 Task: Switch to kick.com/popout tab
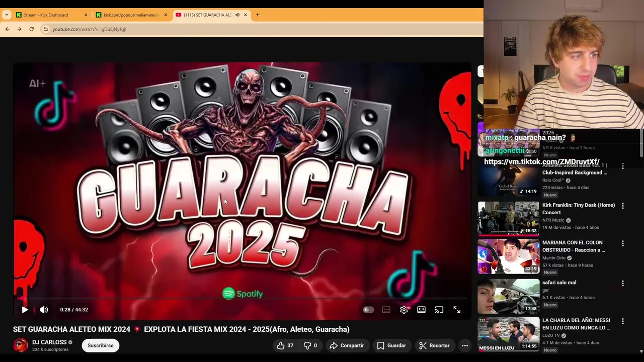coord(131,15)
